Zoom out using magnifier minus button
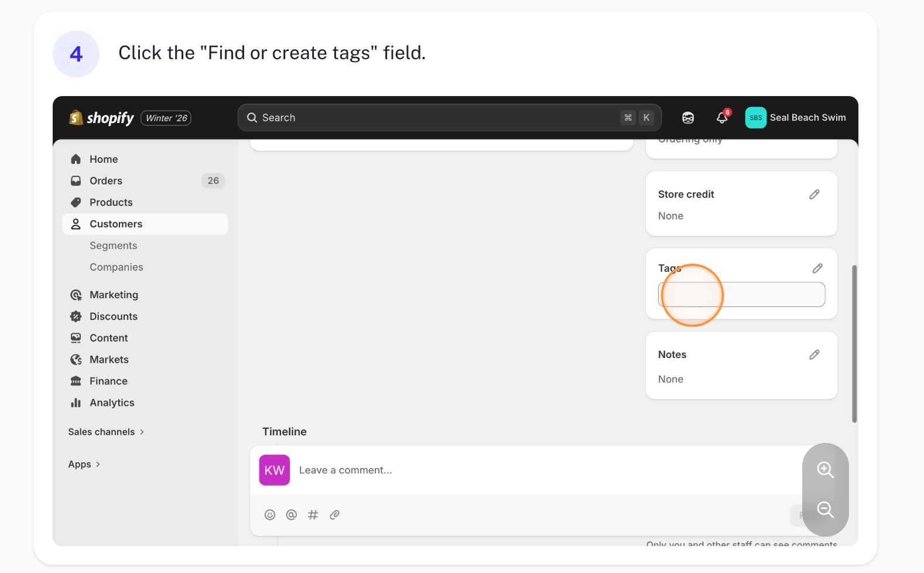Image resolution: width=924 pixels, height=573 pixels. (825, 509)
